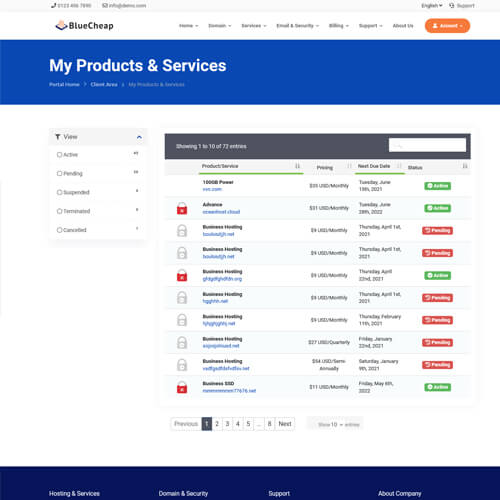Click the grey lock on the February 11th row
The height and width of the screenshot is (500, 500).
pyautogui.click(x=182, y=320)
